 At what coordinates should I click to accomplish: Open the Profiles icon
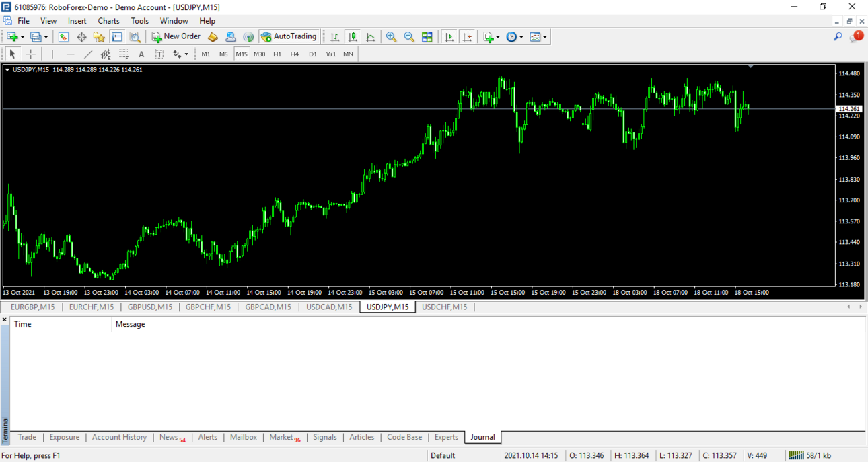36,37
